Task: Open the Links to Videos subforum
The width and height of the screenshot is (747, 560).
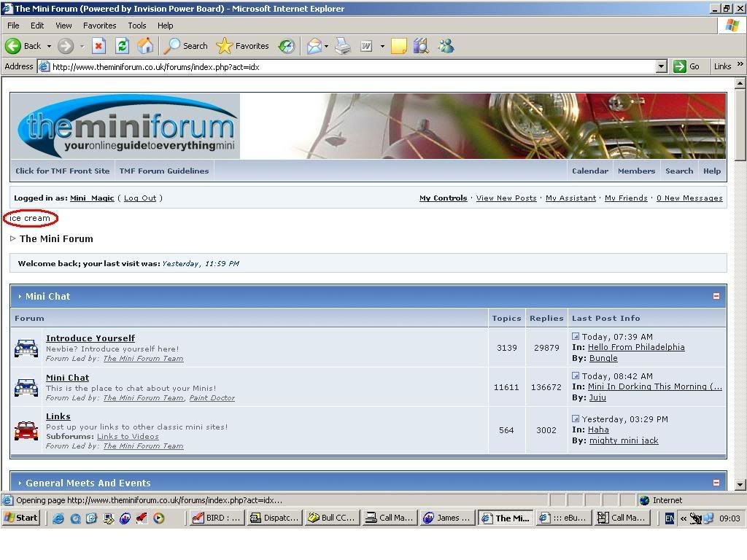Action: (128, 436)
